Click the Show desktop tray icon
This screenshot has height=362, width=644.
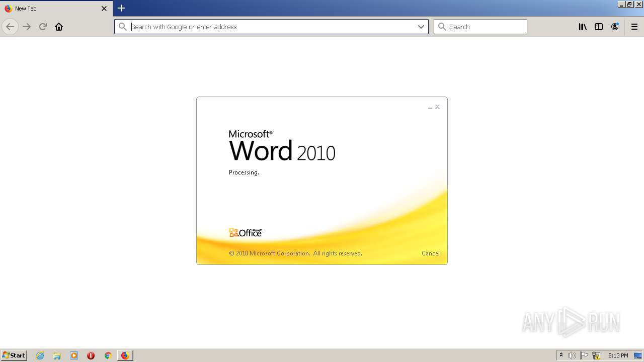point(638,355)
